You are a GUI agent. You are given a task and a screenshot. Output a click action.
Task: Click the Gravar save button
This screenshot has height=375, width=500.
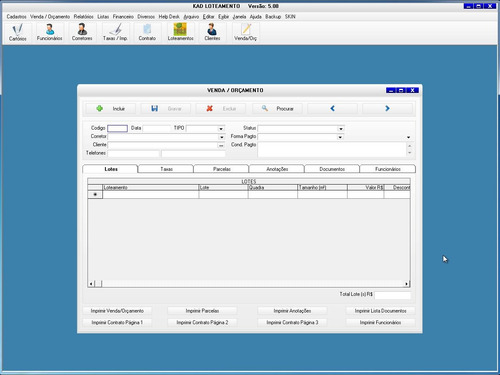pyautogui.click(x=166, y=109)
